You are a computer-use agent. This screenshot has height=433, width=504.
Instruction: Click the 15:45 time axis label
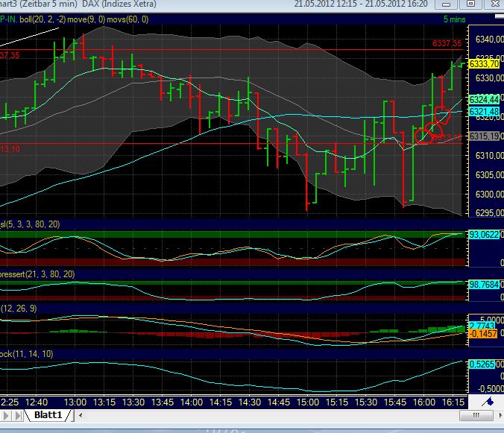coord(395,402)
